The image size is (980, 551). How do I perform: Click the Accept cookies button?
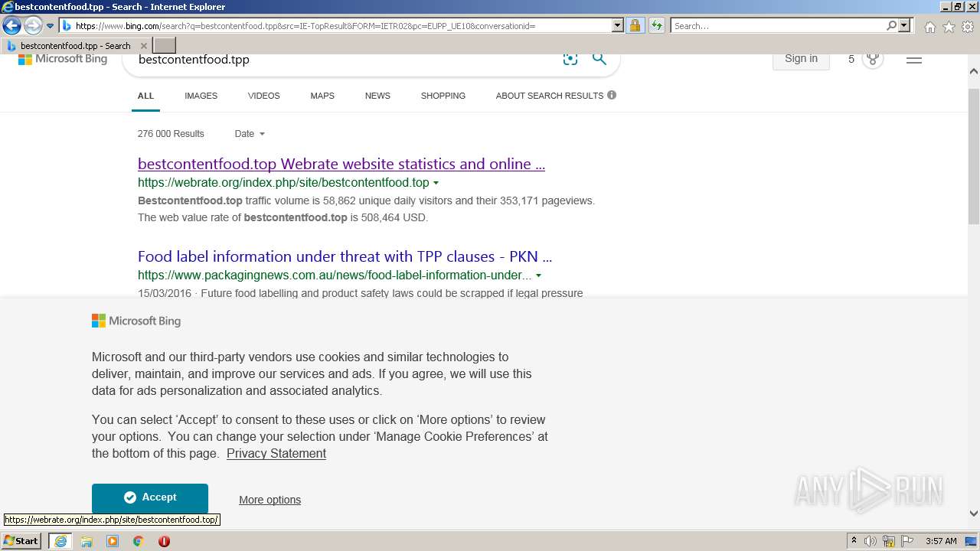pos(150,498)
